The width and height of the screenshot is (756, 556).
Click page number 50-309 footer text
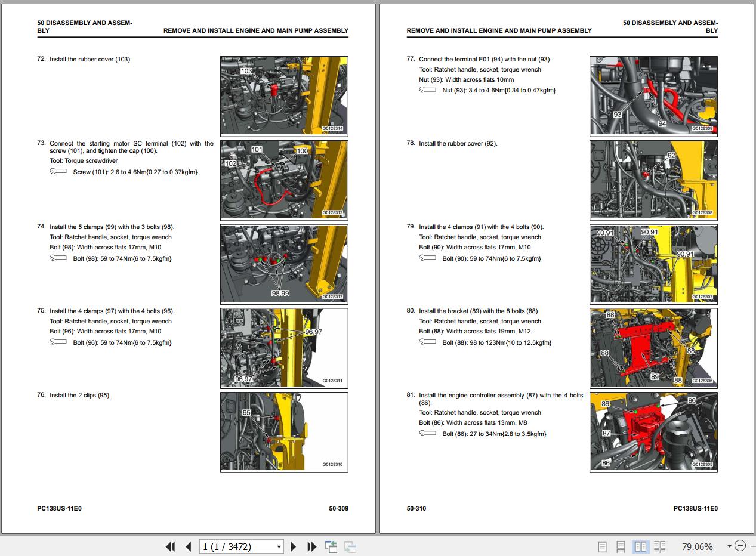tap(338, 509)
